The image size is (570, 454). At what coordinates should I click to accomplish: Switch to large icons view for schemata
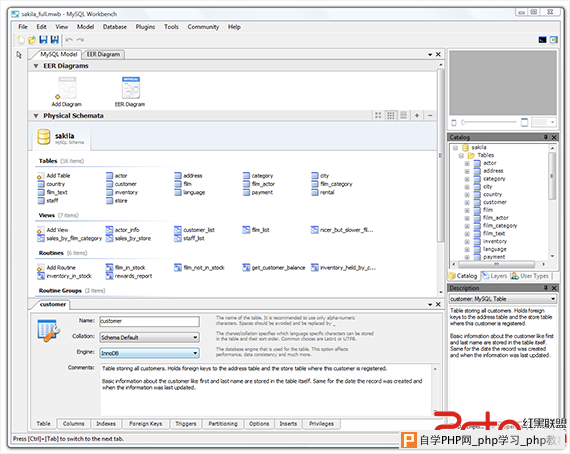coord(378,115)
